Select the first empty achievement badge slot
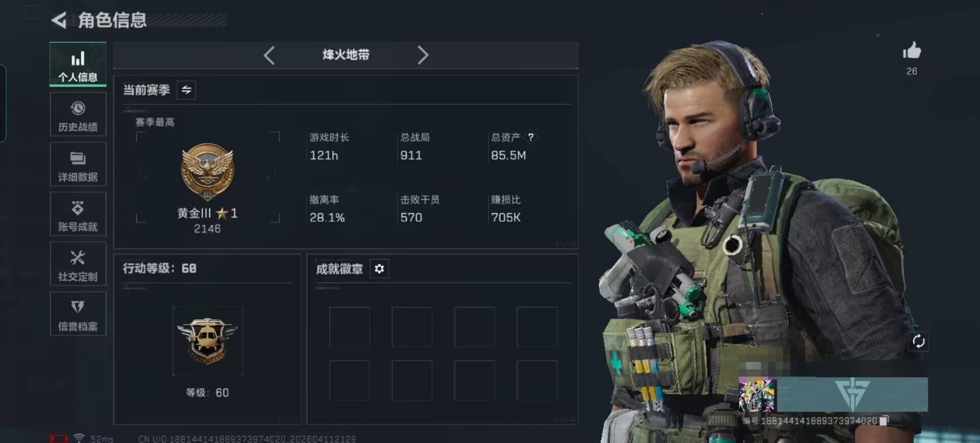This screenshot has height=443, width=980. pyautogui.click(x=350, y=327)
